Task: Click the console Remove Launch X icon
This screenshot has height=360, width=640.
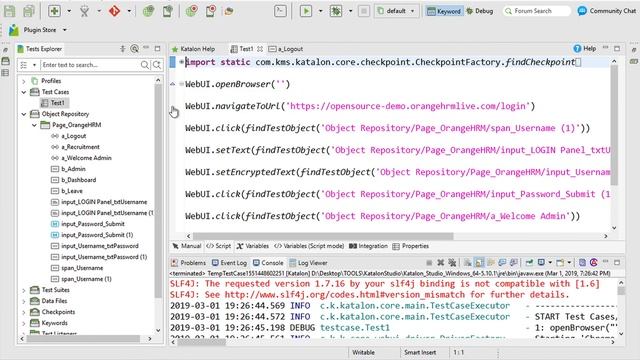Action: coord(440,262)
